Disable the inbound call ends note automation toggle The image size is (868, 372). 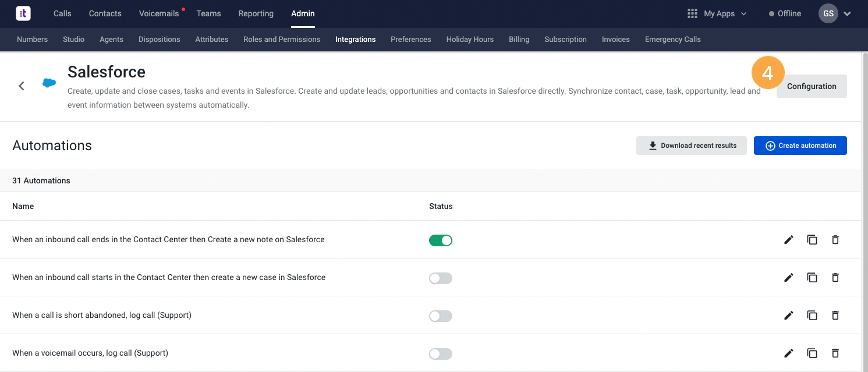441,240
